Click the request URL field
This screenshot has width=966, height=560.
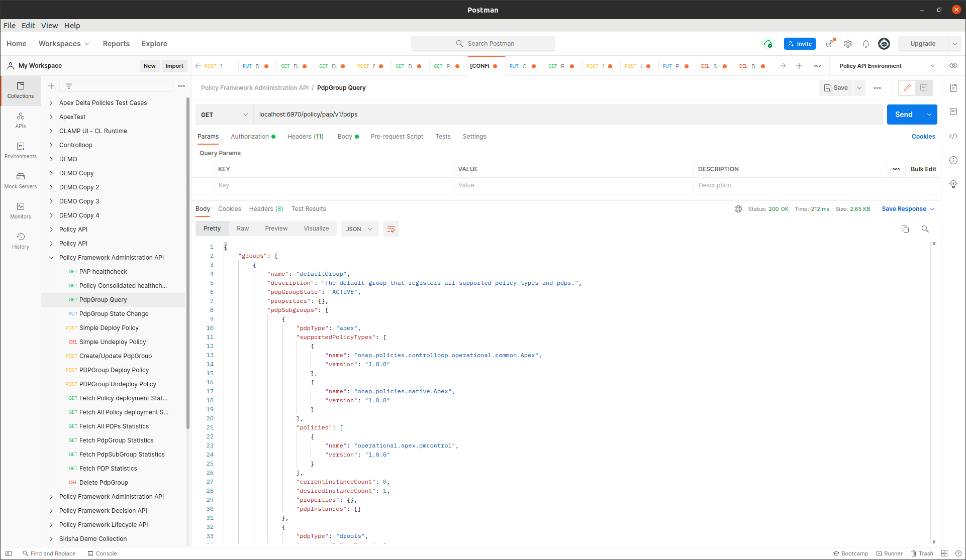[568, 115]
